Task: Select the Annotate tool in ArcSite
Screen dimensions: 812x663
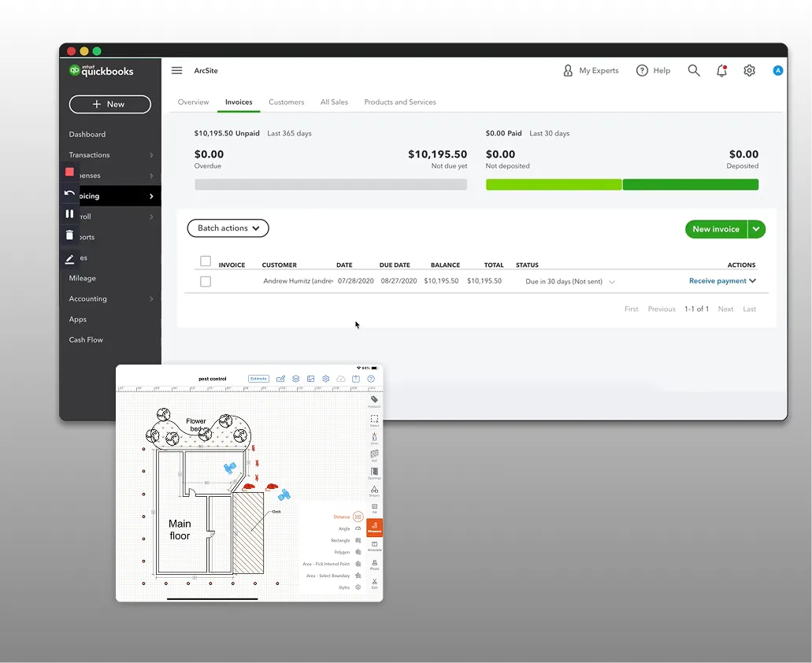Action: pyautogui.click(x=374, y=546)
